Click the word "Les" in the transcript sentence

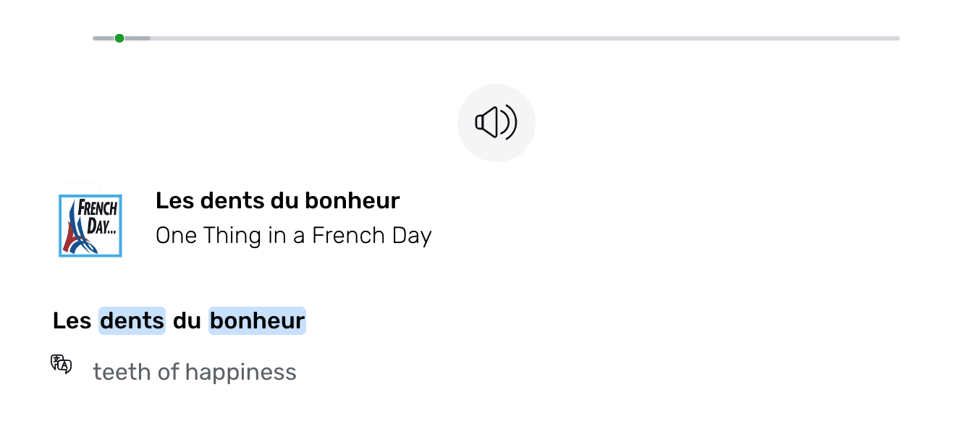(72, 320)
